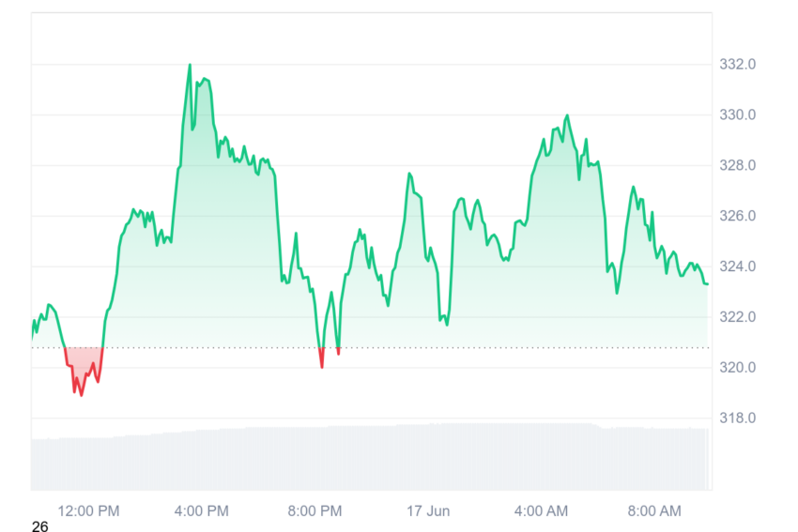Click the 12:00 PM time label

[88, 511]
